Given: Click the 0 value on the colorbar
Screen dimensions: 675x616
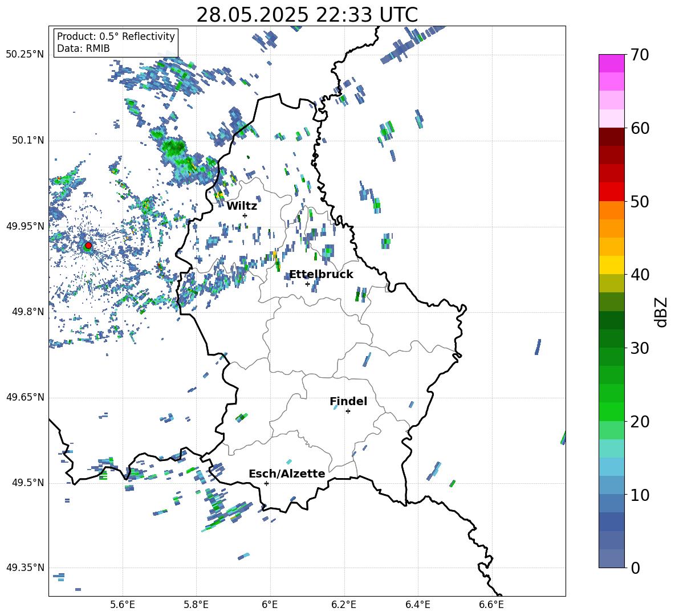Looking at the screenshot, I should click(635, 568).
